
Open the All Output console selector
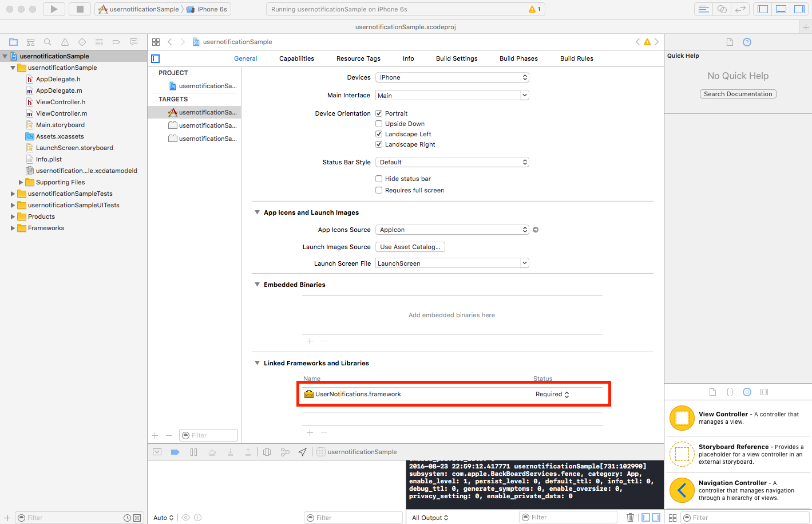click(430, 518)
